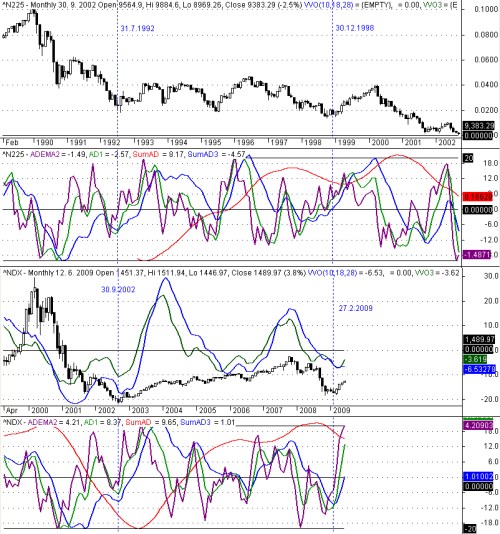Image resolution: width=500 pixels, height=534 pixels.
Task: Click the 0.1000 y-axis value
Action: [x=486, y=9]
